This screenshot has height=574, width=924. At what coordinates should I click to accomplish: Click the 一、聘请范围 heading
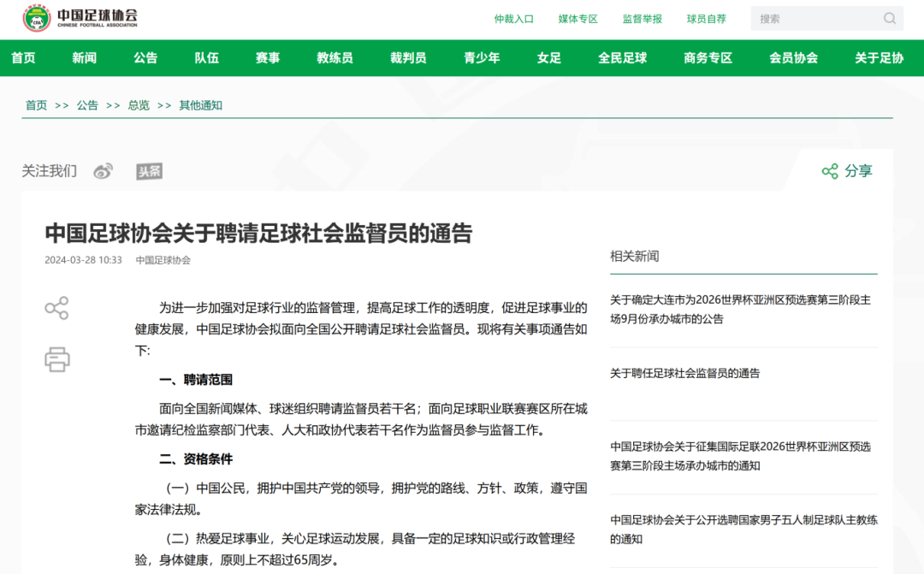[x=196, y=380]
